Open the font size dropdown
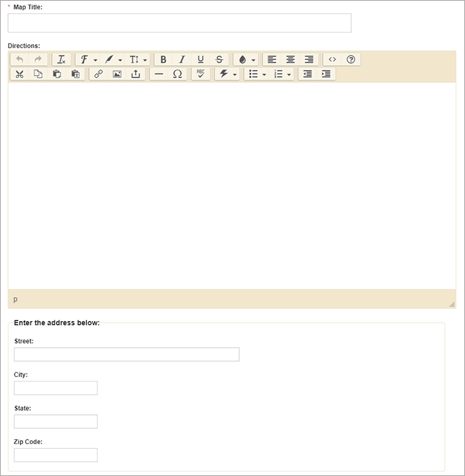This screenshot has width=465, height=476. tap(138, 59)
